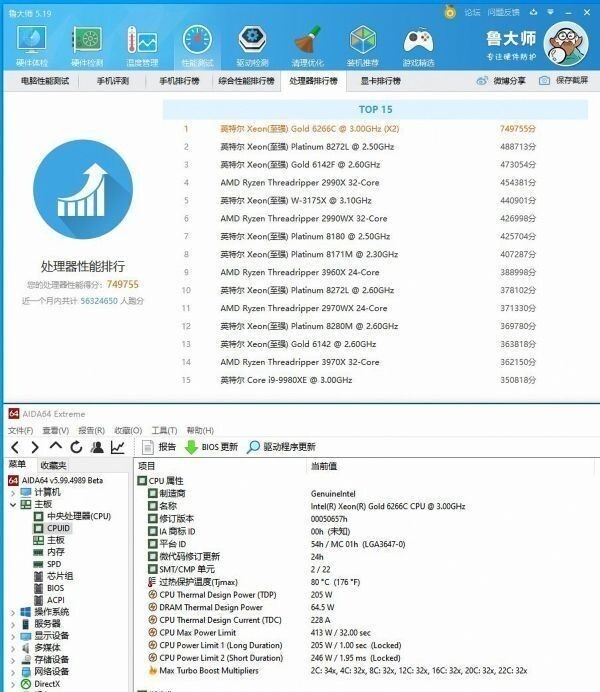Select BIOS tree item
The width and height of the screenshot is (600, 692).
point(49,588)
